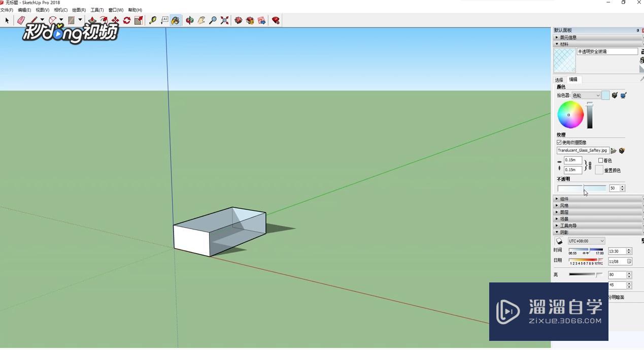Click the Send to LayOut icon
Viewport: 644px width, 350px height.
(x=262, y=20)
